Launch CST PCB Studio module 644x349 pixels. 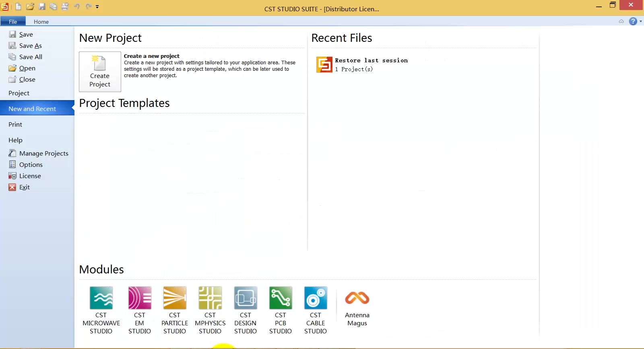click(281, 310)
